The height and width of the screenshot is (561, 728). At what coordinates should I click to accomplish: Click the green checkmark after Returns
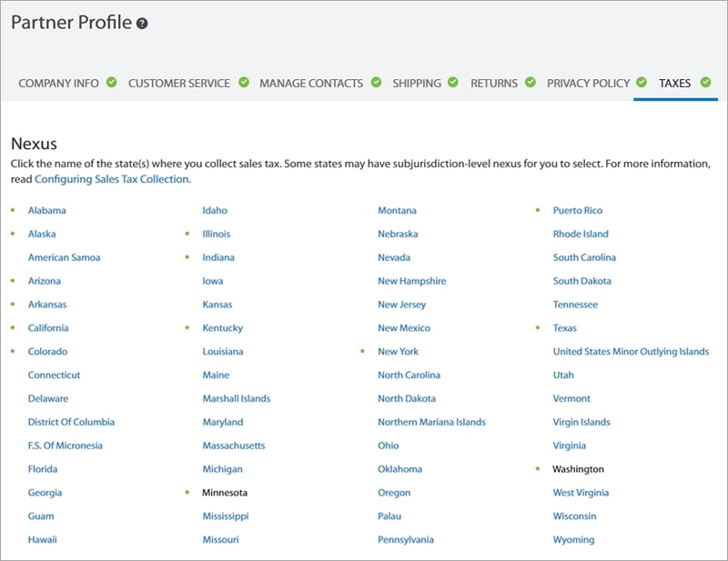(531, 83)
